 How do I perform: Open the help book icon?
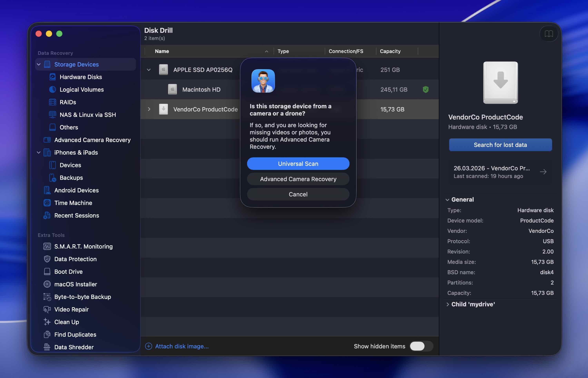click(x=549, y=34)
